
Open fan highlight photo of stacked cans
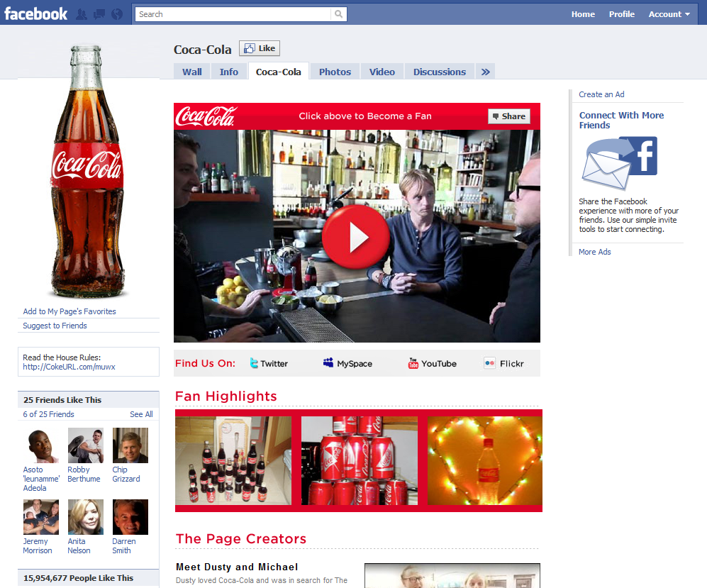[x=360, y=460]
